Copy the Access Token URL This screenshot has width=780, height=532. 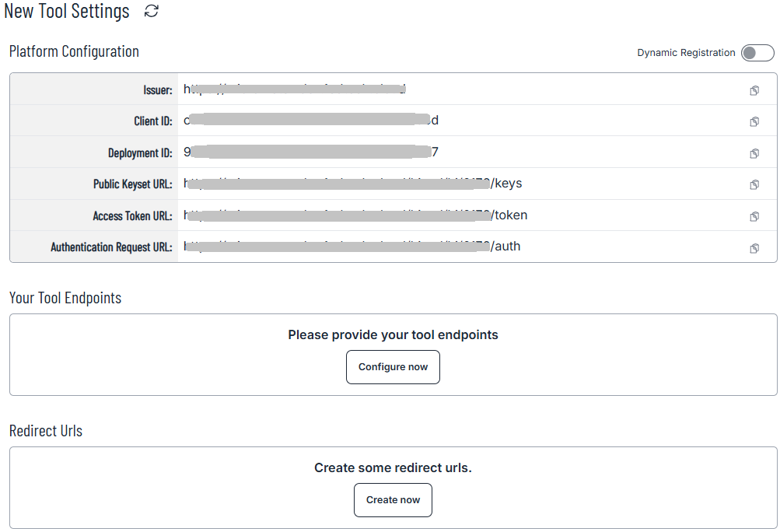[x=754, y=216]
